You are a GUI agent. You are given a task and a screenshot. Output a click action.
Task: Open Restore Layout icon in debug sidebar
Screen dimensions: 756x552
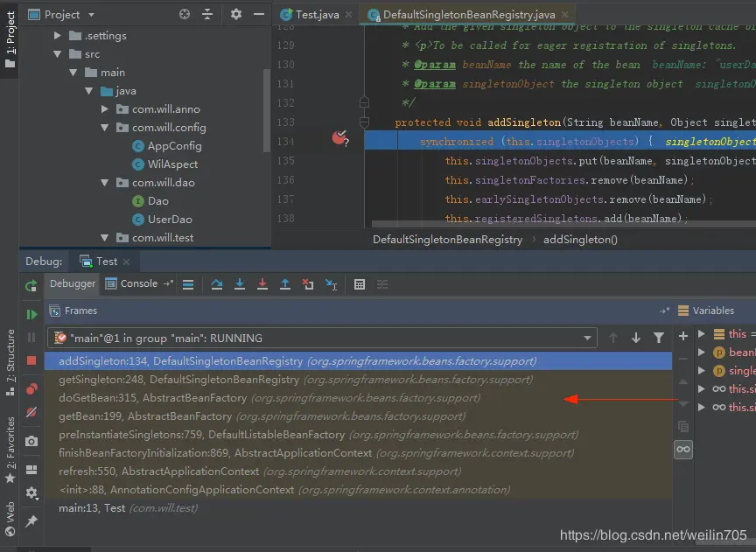tap(31, 469)
